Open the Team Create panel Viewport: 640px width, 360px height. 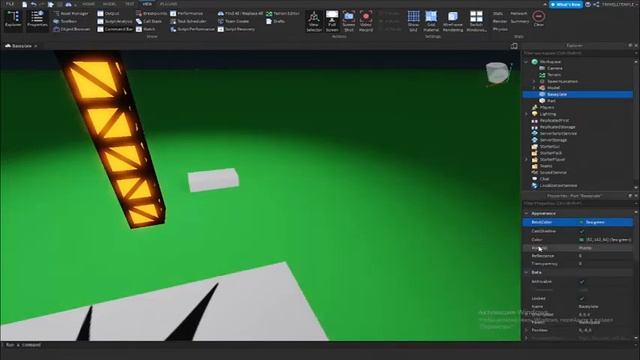(233, 21)
